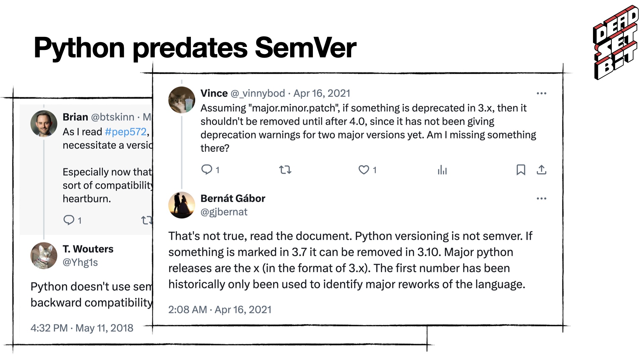644x362 pixels.
Task: Open the 4:32 PM · May 11, 2018 timestamp
Action: click(82, 328)
